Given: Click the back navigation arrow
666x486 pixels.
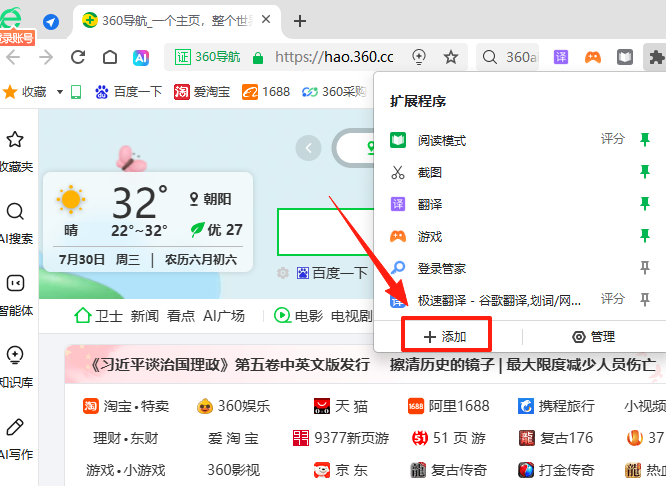Looking at the screenshot, I should (13, 57).
